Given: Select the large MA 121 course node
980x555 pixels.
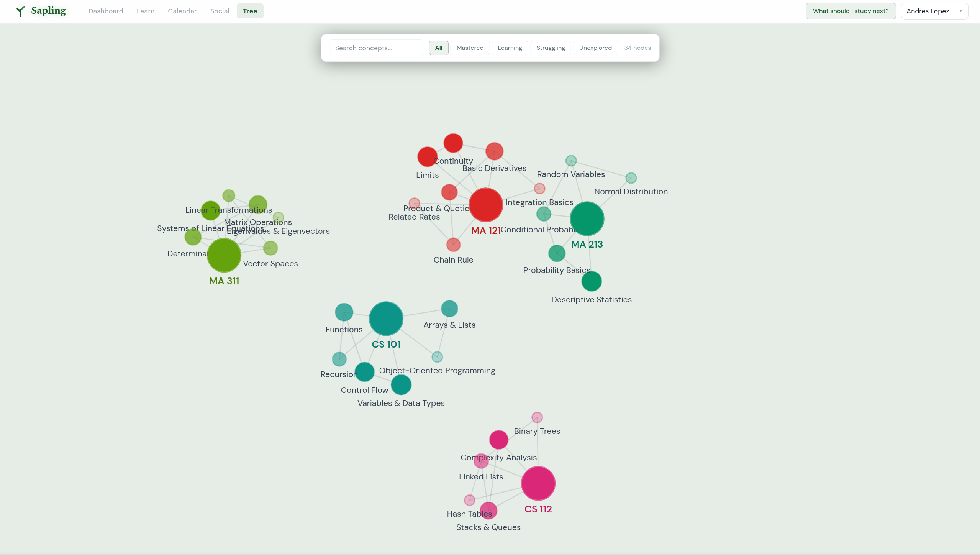Looking at the screenshot, I should pyautogui.click(x=486, y=205).
